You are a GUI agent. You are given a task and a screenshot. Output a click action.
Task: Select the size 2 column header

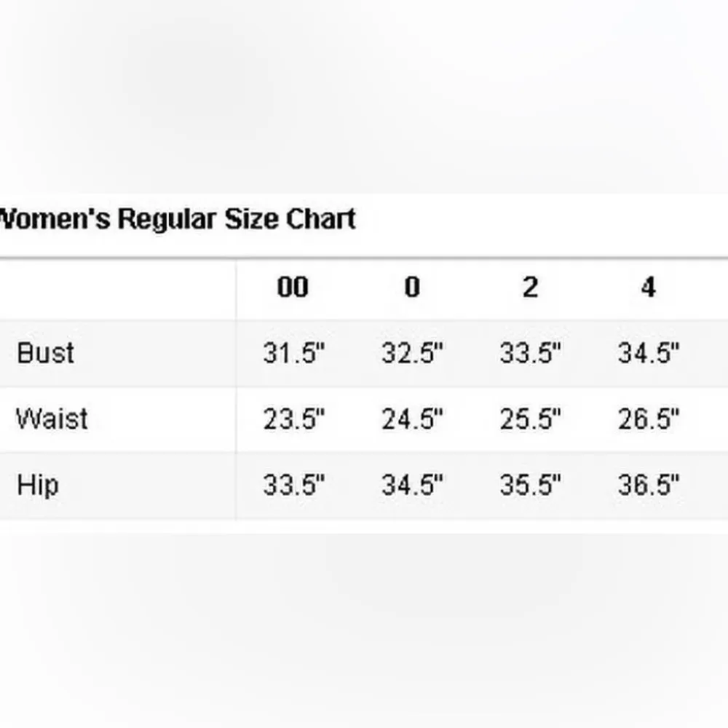530,288
